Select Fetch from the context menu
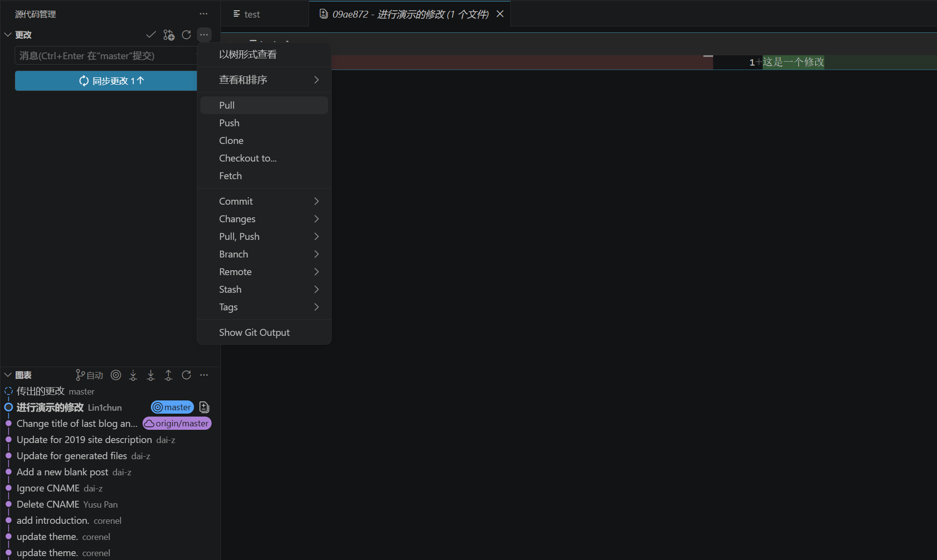This screenshot has width=937, height=560. 264,176
